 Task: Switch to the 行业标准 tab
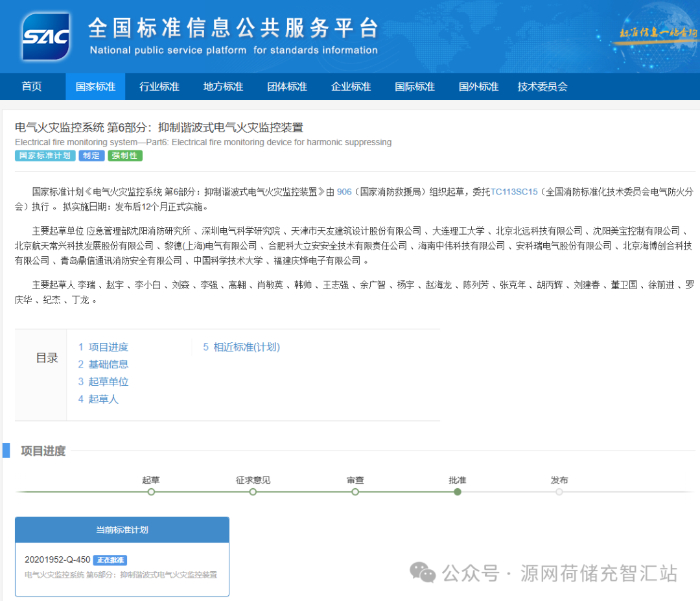[x=159, y=86]
